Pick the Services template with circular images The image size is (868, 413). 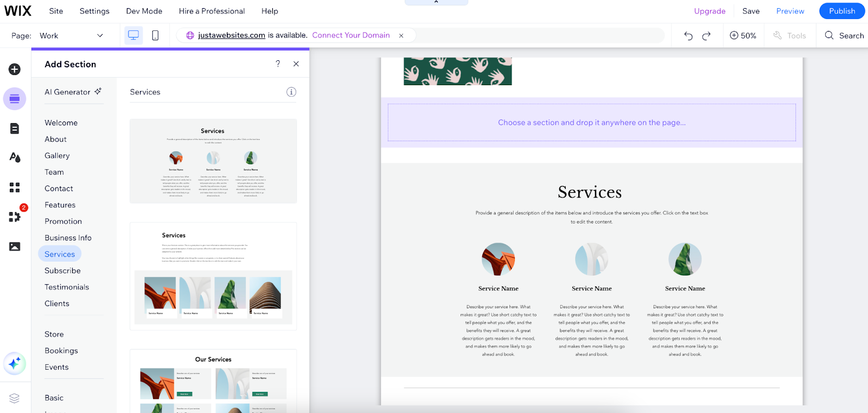point(213,161)
